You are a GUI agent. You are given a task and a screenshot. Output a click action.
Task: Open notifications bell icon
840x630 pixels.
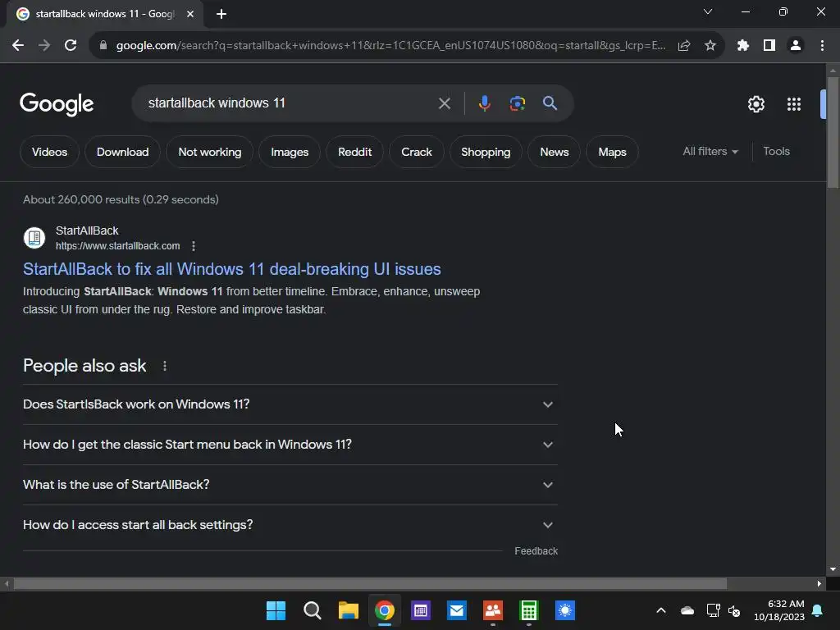818,610
